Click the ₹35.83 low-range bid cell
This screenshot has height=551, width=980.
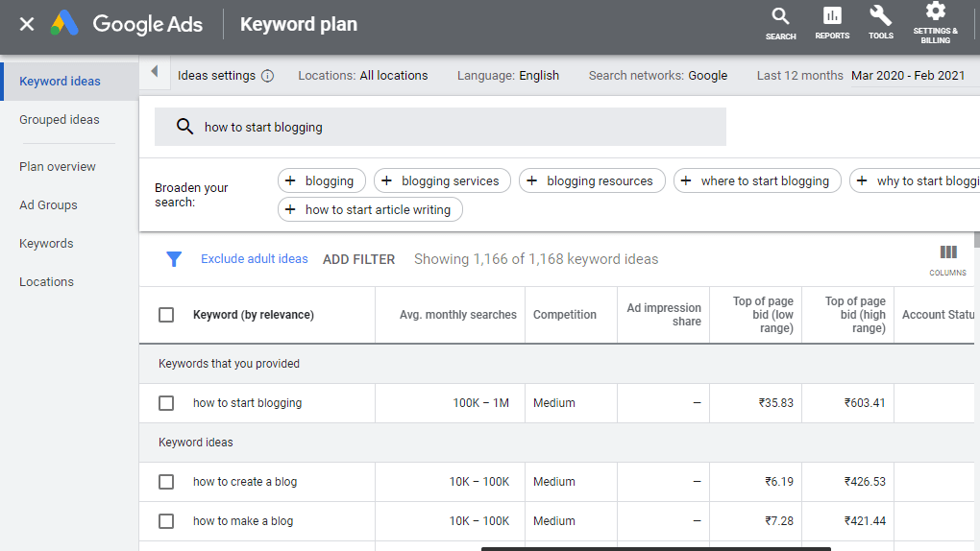[x=776, y=403]
